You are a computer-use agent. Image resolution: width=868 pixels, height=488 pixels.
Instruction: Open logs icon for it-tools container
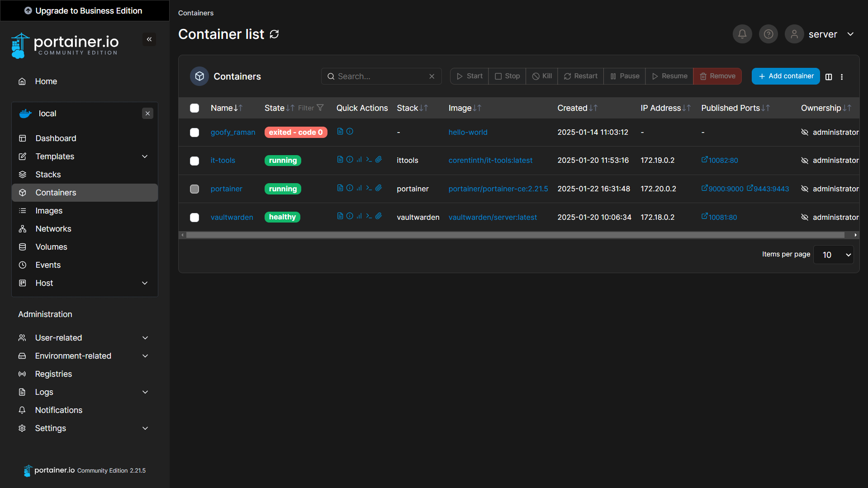pos(340,160)
